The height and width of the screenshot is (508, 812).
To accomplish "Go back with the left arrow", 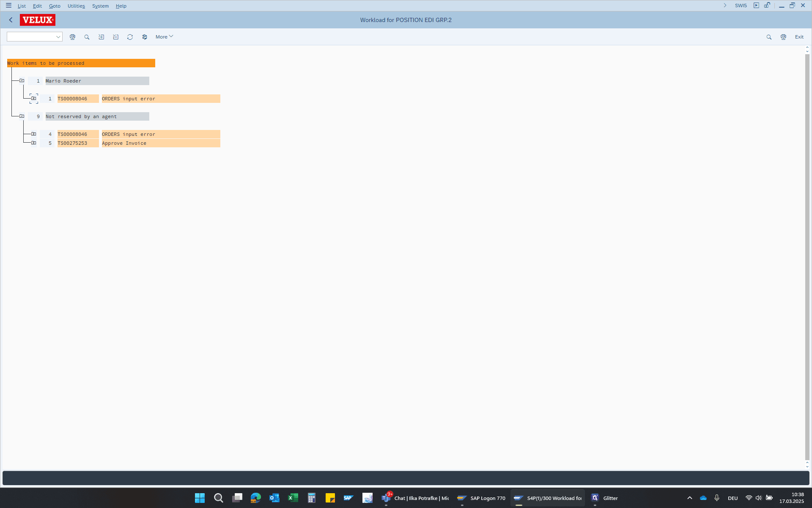I will coord(11,20).
